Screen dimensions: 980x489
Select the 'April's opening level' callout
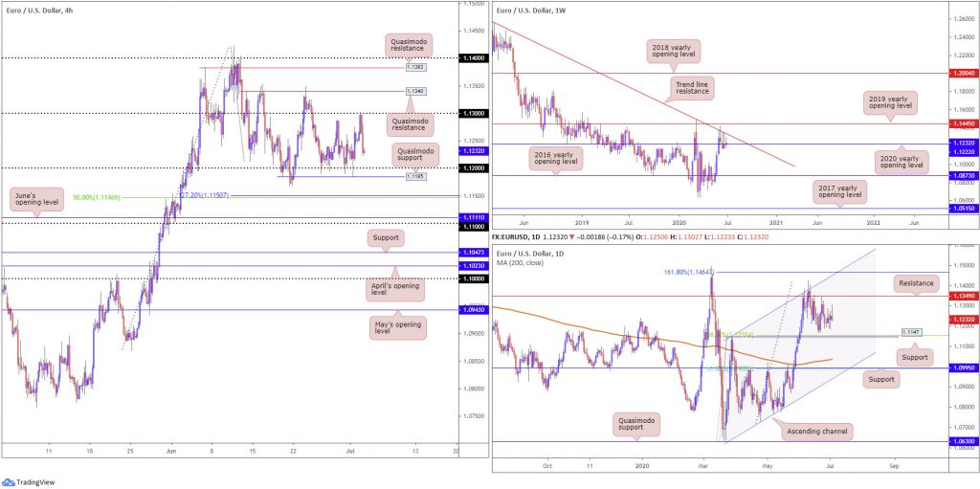tap(395, 289)
